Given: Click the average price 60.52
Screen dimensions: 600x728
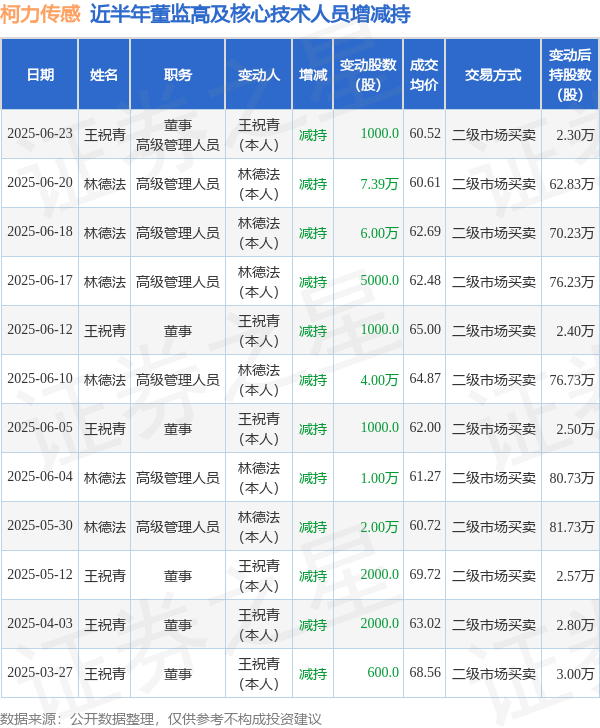Looking at the screenshot, I should point(424,133).
